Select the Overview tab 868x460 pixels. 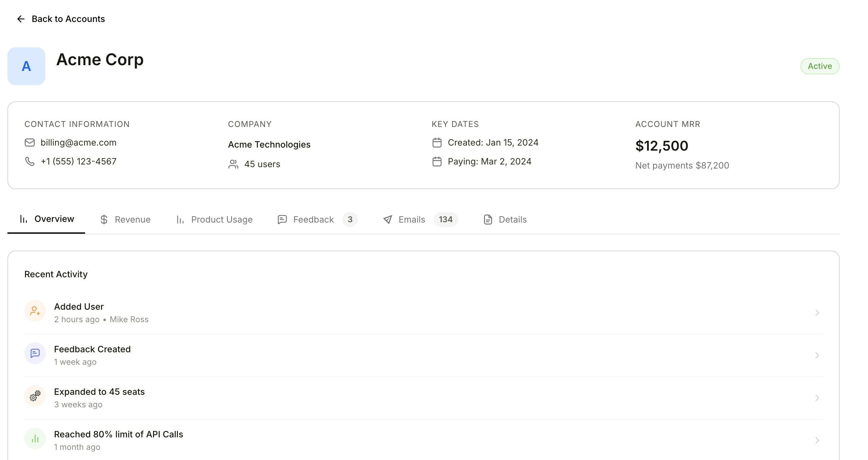(x=46, y=219)
